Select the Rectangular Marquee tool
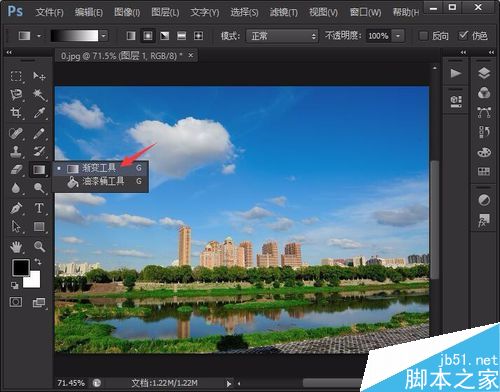Image resolution: width=500 pixels, height=392 pixels. click(16, 76)
